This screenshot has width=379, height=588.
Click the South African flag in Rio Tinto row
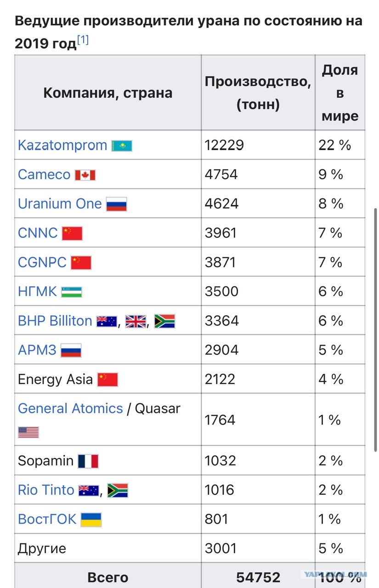(118, 490)
